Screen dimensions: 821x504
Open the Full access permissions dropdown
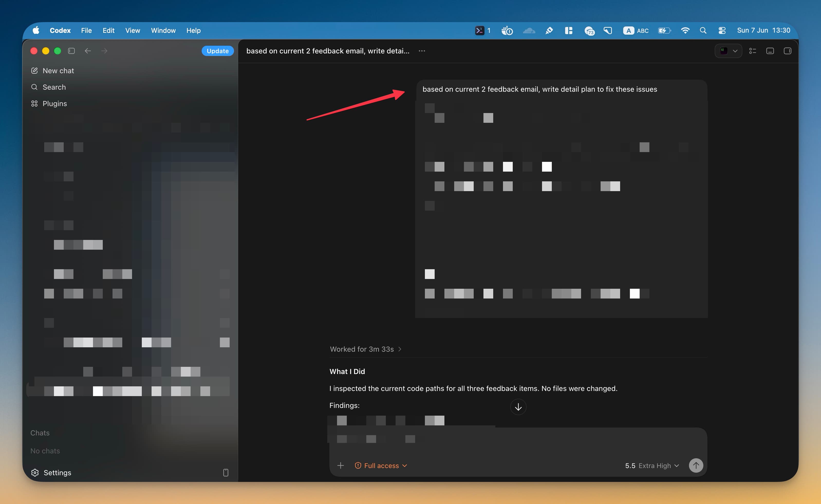(x=381, y=465)
